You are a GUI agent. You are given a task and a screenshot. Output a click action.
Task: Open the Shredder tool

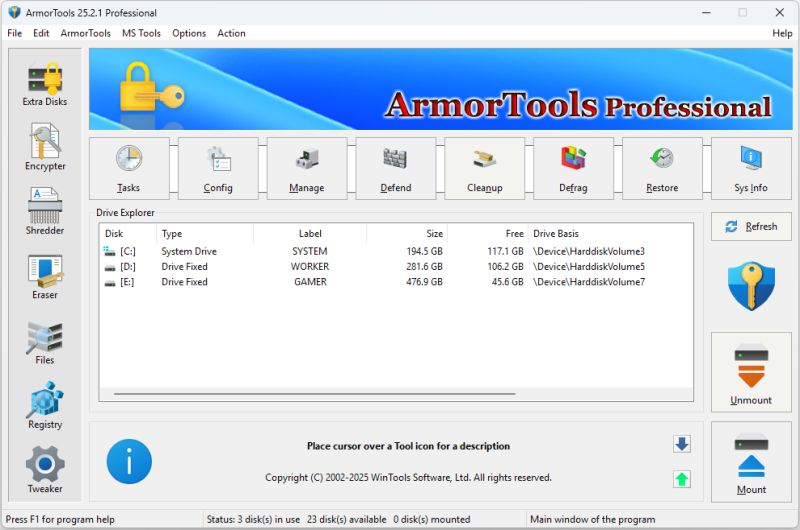coord(44,212)
